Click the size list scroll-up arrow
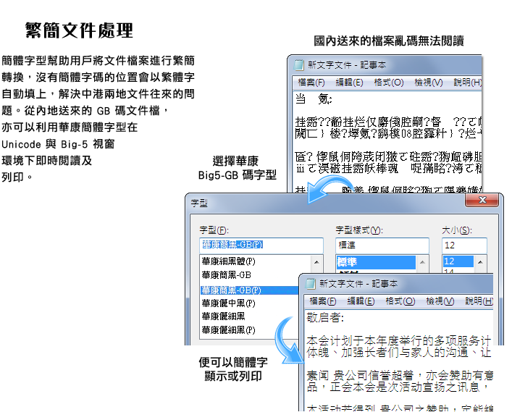The height and width of the screenshot is (420, 512). [480, 262]
